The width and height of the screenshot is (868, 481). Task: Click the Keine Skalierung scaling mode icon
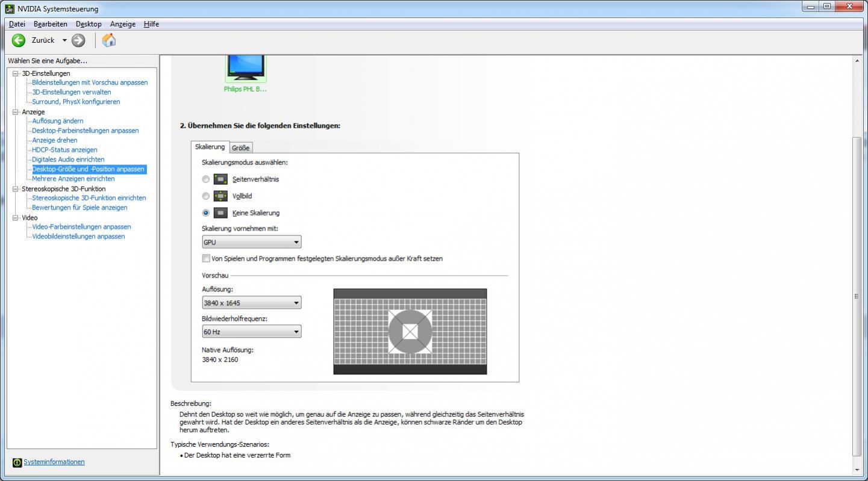pyautogui.click(x=221, y=213)
